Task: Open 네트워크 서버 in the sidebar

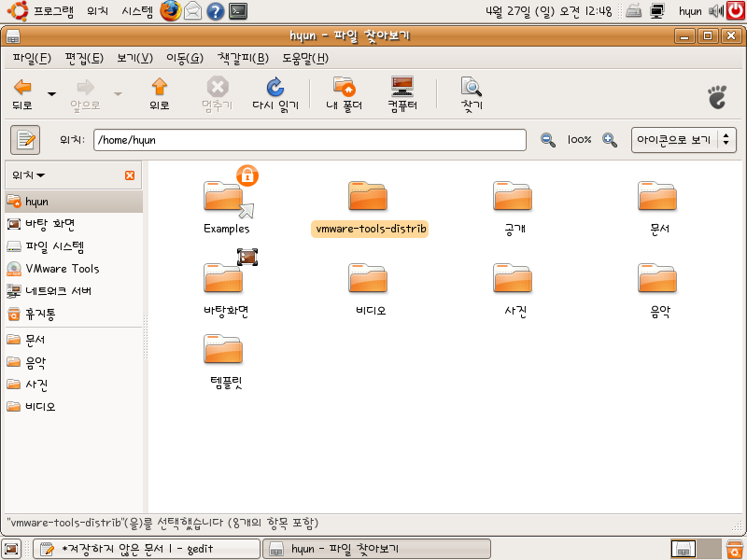Action: (x=74, y=291)
